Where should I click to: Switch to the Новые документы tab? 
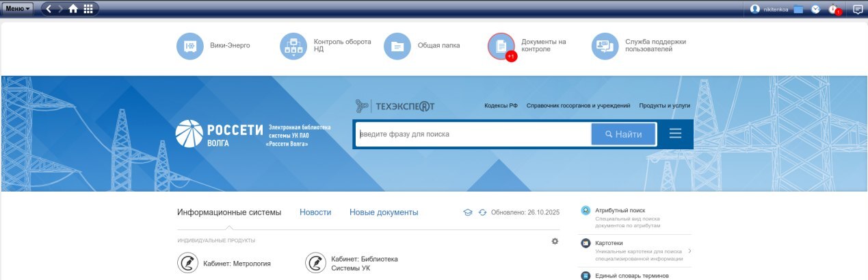click(x=384, y=212)
